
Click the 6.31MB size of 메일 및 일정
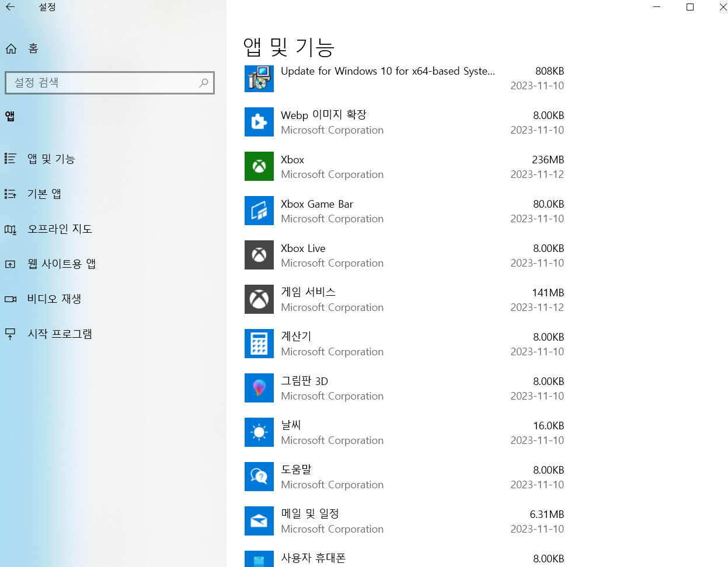click(546, 514)
